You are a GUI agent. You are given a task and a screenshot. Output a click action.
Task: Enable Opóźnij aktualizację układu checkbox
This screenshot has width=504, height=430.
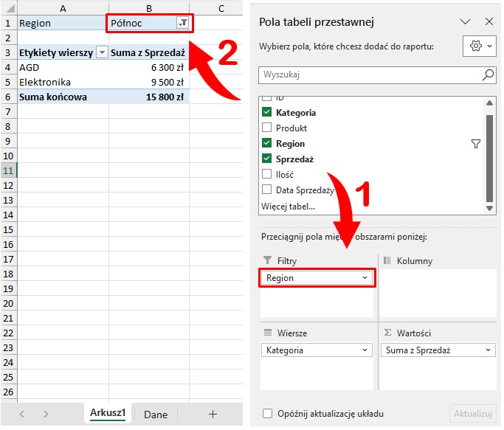pyautogui.click(x=267, y=413)
